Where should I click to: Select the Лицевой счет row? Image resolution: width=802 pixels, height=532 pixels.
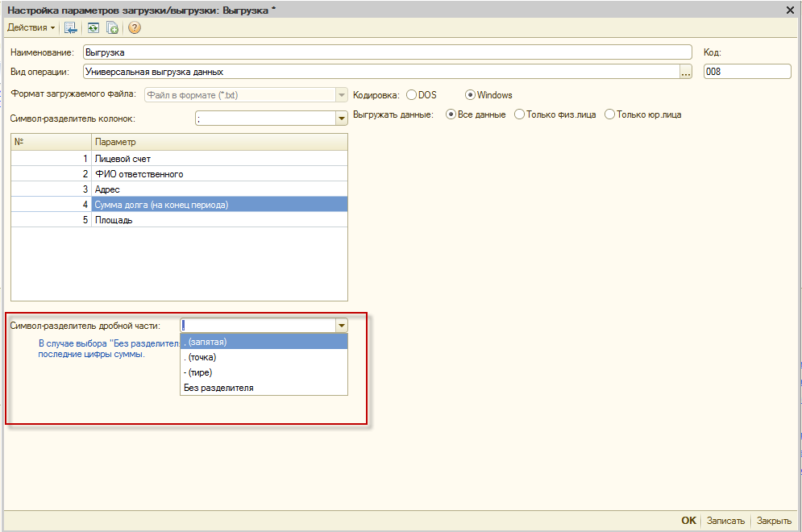(x=179, y=159)
